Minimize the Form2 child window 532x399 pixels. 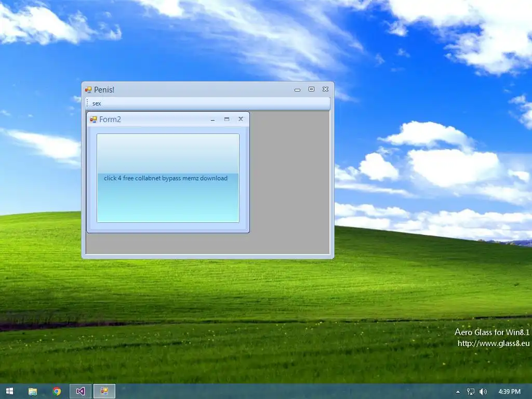click(212, 119)
